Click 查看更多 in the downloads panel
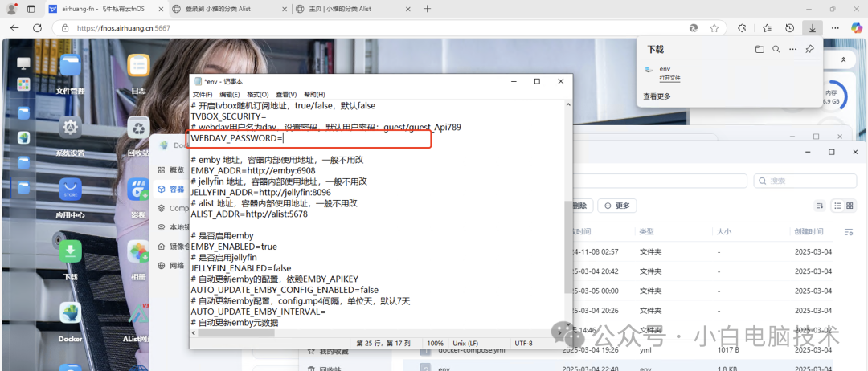The height and width of the screenshot is (371, 868). click(657, 96)
